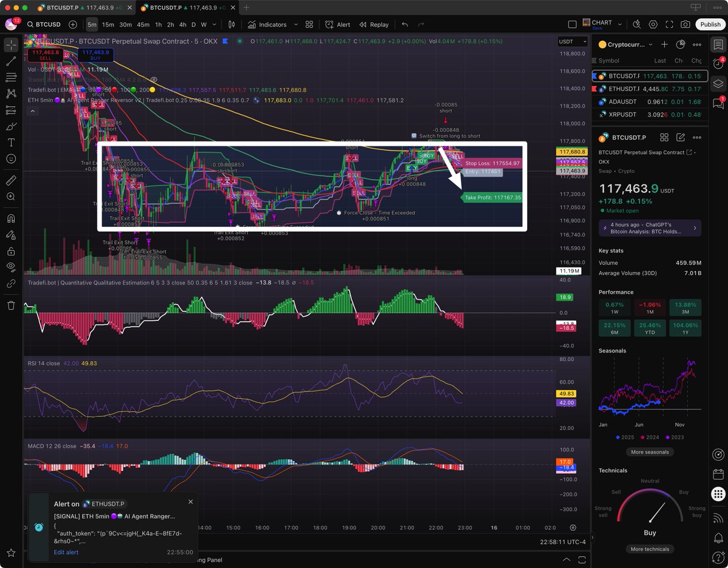Open the user profile avatar menu

pos(12,24)
